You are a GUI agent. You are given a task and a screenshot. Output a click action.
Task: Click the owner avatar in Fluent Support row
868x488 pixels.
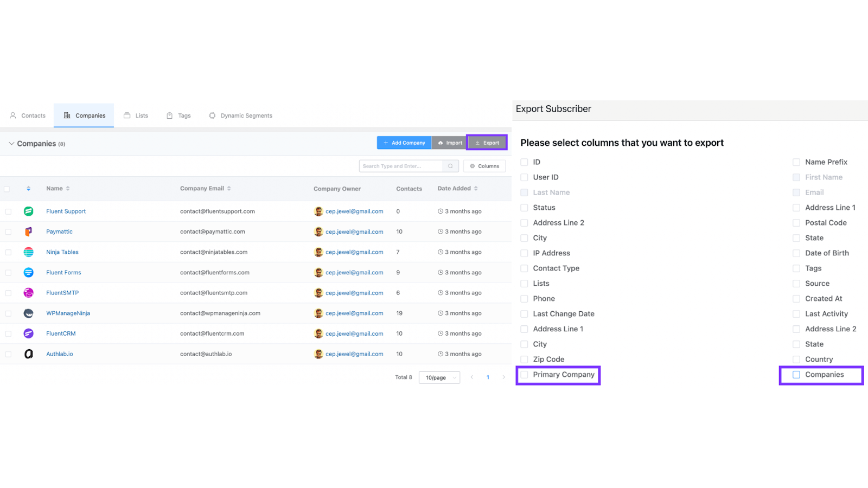(x=318, y=211)
